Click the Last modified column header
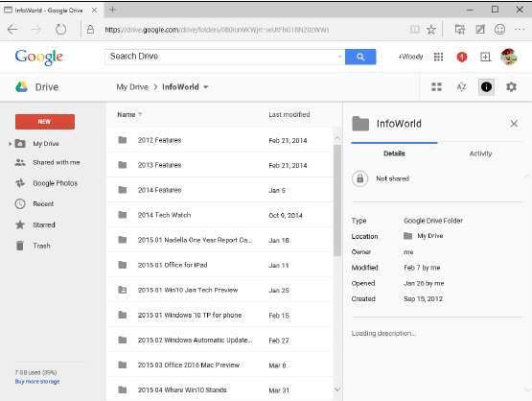 [x=289, y=115]
